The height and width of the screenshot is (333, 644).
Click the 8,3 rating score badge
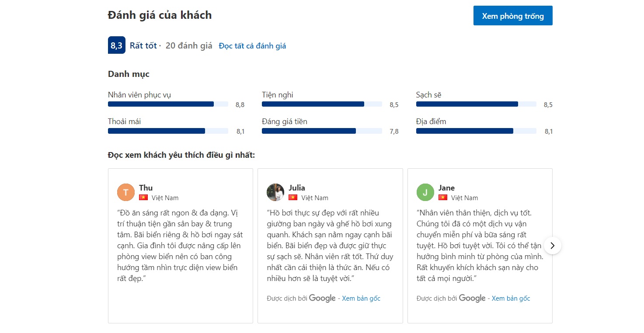point(116,45)
